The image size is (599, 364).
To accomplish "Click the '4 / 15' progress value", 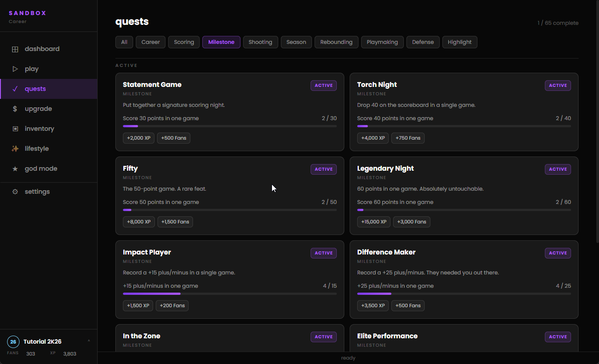I will click(x=330, y=286).
